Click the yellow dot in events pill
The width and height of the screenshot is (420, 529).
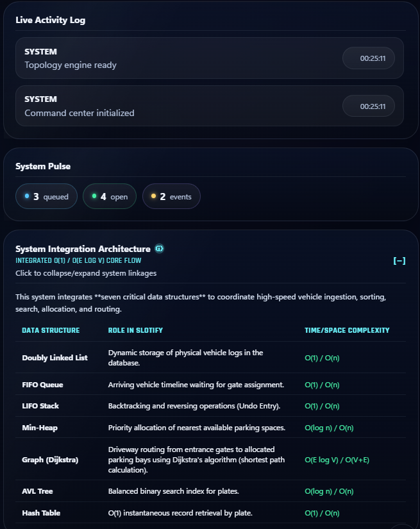tap(153, 196)
